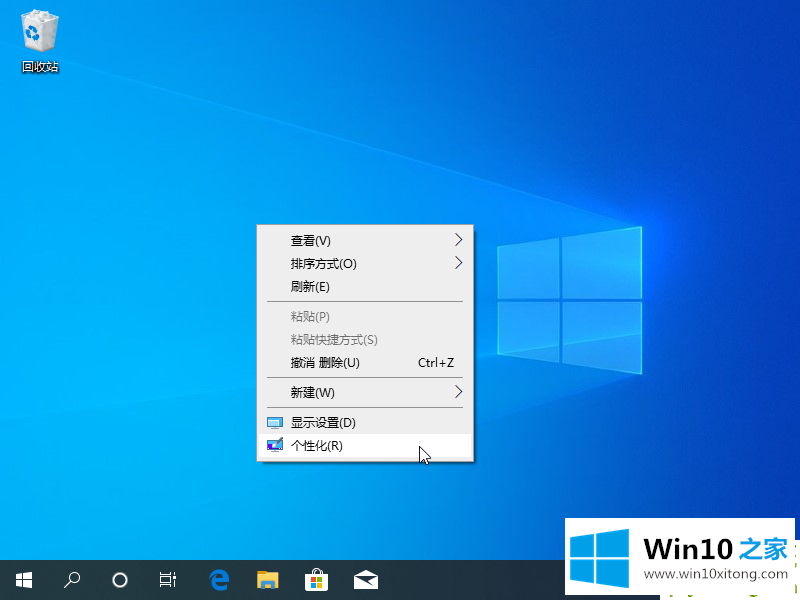Choose 刷新(E) in the context menu
Image resolution: width=800 pixels, height=600 pixels.
tap(310, 287)
